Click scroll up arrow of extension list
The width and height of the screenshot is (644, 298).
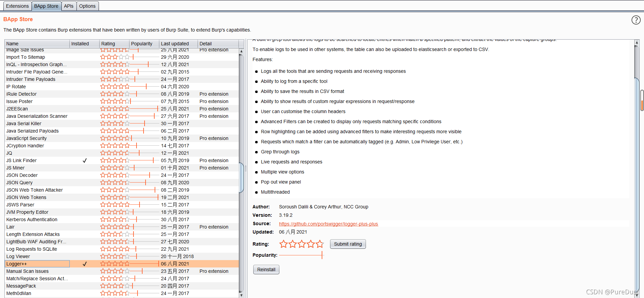click(x=241, y=51)
